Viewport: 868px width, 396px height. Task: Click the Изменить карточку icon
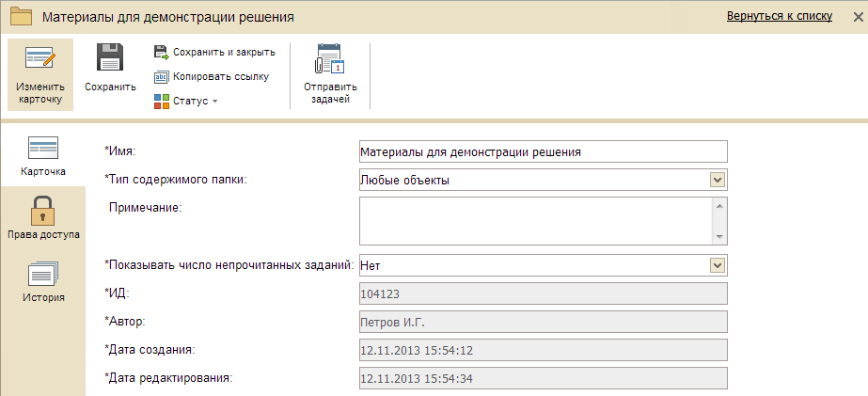point(40,60)
